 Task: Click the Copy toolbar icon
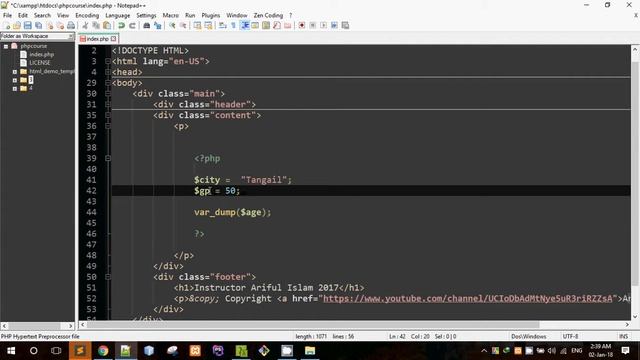coord(96,25)
